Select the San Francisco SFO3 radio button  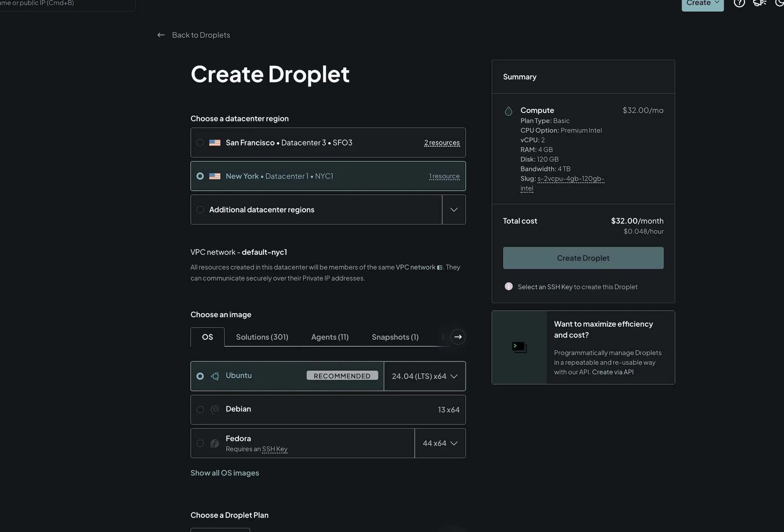tap(200, 143)
